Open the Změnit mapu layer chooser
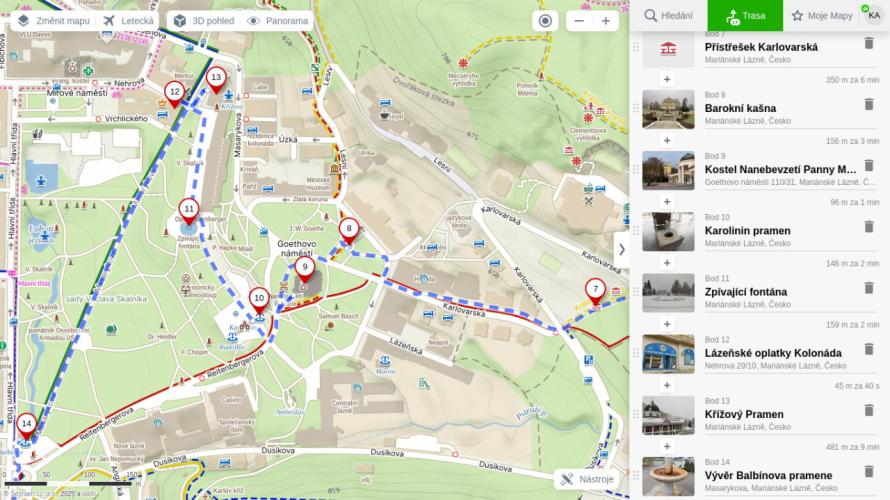 coord(54,21)
